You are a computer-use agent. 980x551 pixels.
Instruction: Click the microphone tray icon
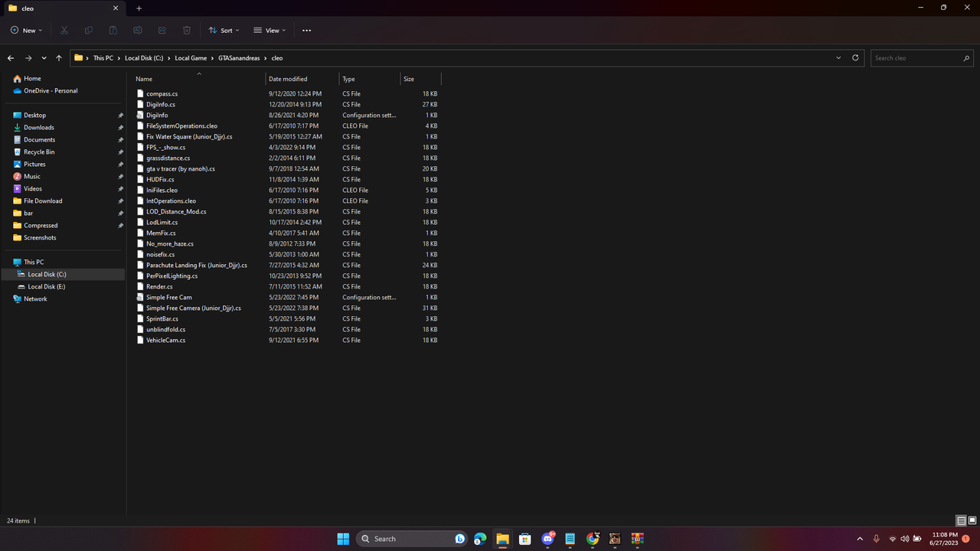876,539
